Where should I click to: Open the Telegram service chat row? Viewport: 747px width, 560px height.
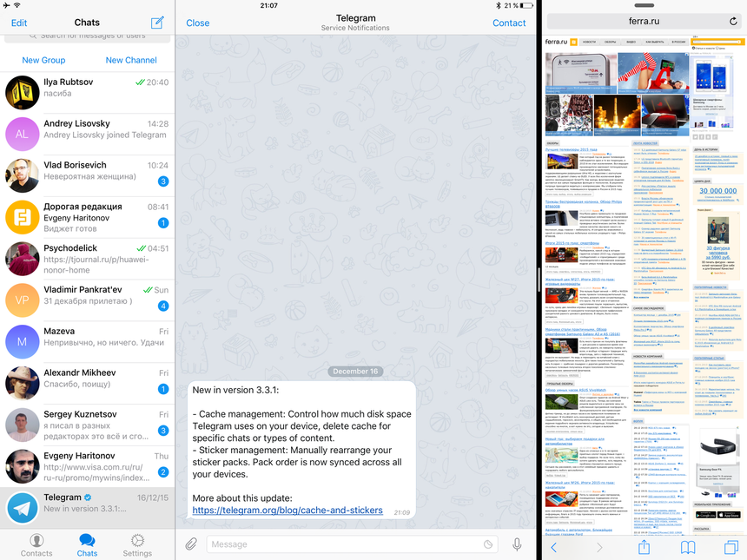(87, 508)
